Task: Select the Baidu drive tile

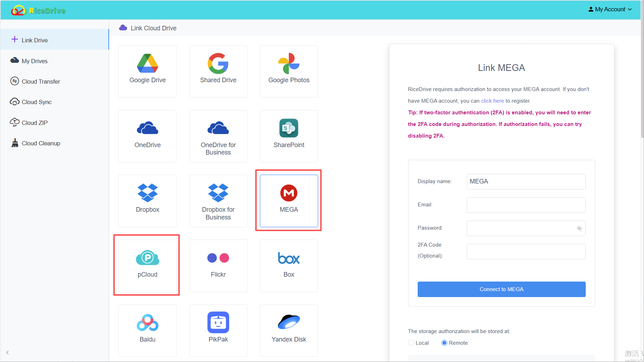Action: [x=147, y=331]
